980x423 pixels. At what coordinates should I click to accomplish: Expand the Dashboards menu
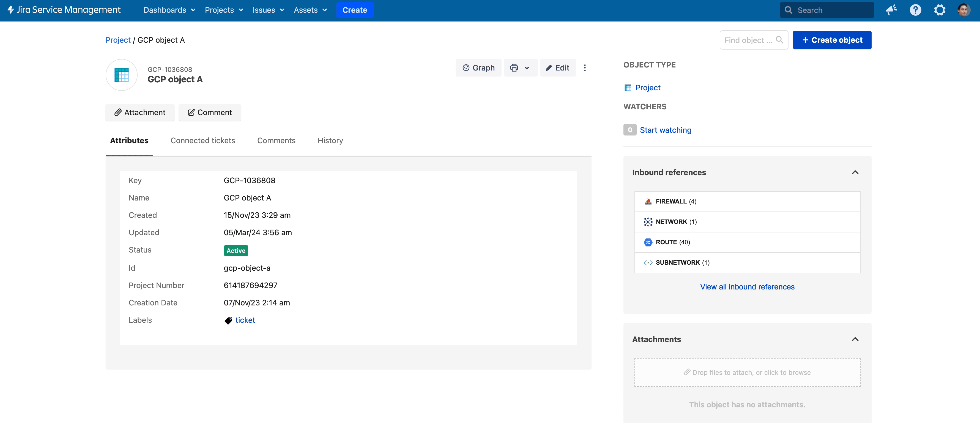[x=169, y=10]
